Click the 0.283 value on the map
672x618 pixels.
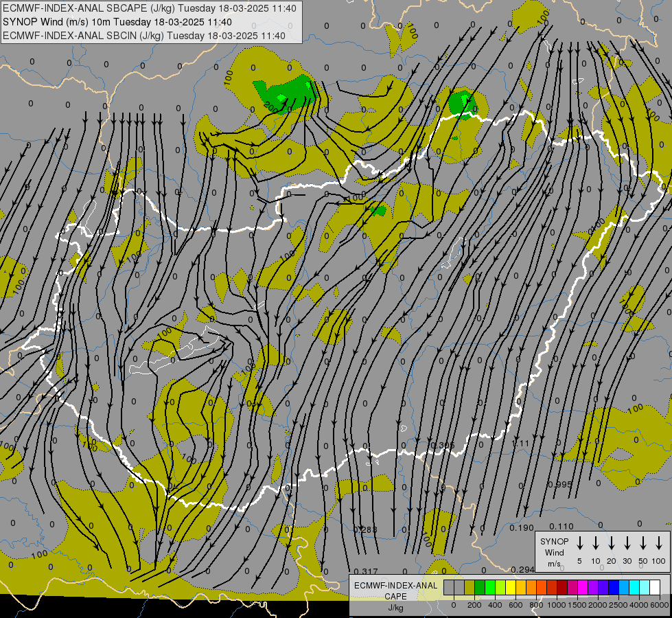coord(365,529)
